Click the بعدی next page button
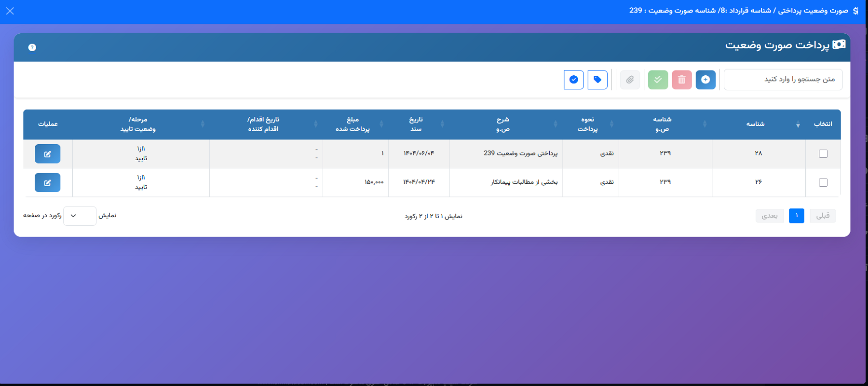Screen dimensions: 868x386 [770, 216]
